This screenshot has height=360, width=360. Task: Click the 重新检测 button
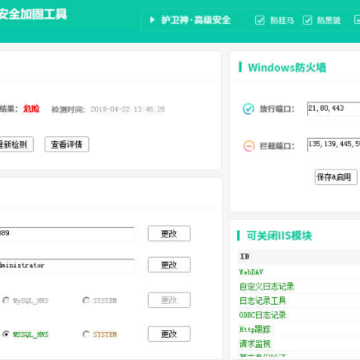click(16, 144)
